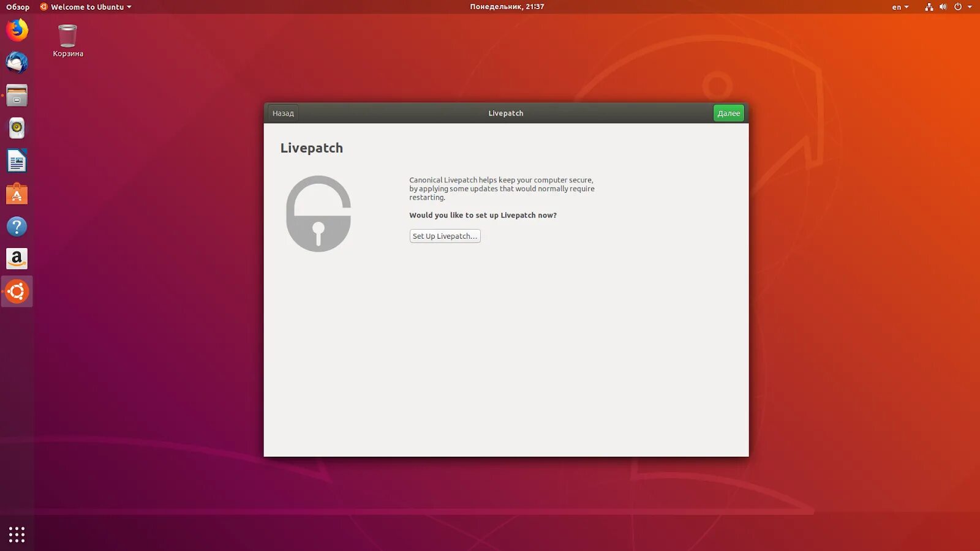Open the clock and calendar panel
Viewport: 980px width, 551px height.
pos(507,7)
